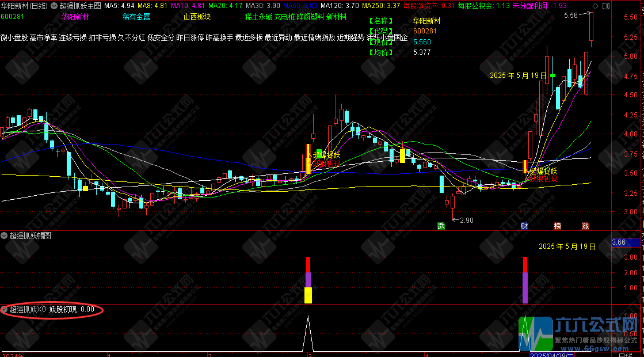Click the 稀土永磁 concept label

tap(258, 17)
